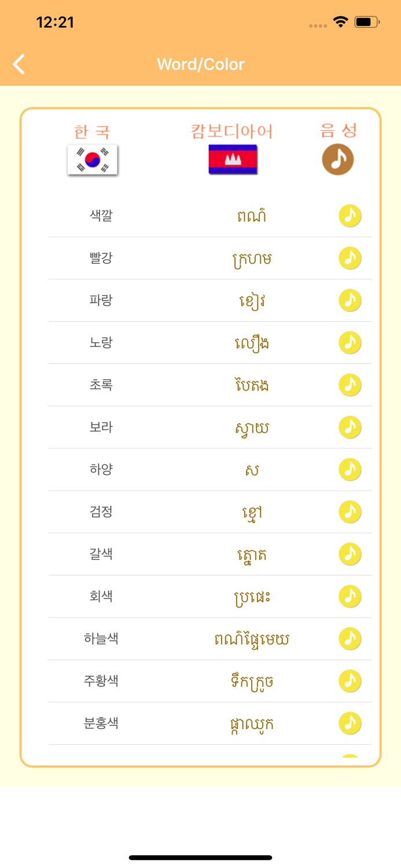Play audio for 하늘색 (sky blue)

tap(350, 638)
